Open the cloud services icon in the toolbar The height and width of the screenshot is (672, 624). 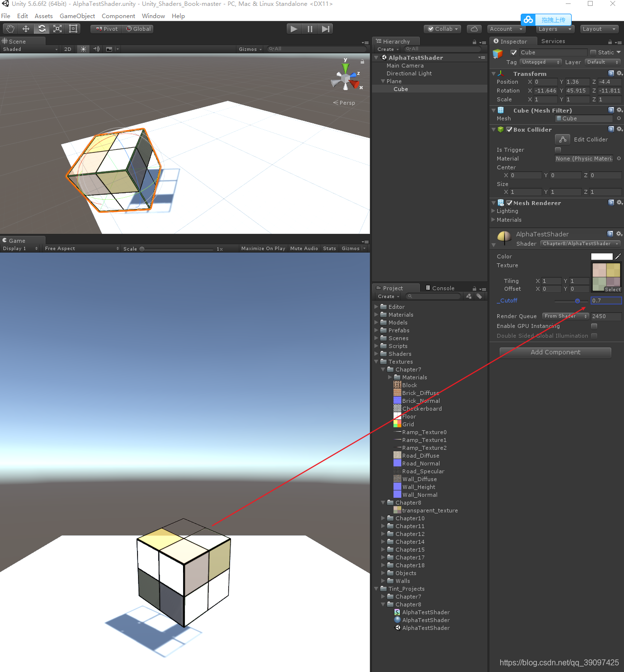click(x=474, y=28)
